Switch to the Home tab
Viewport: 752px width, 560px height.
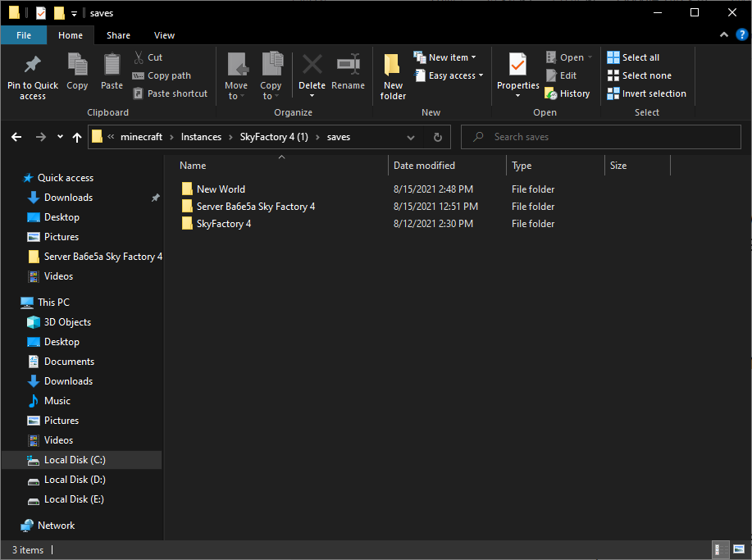(71, 35)
